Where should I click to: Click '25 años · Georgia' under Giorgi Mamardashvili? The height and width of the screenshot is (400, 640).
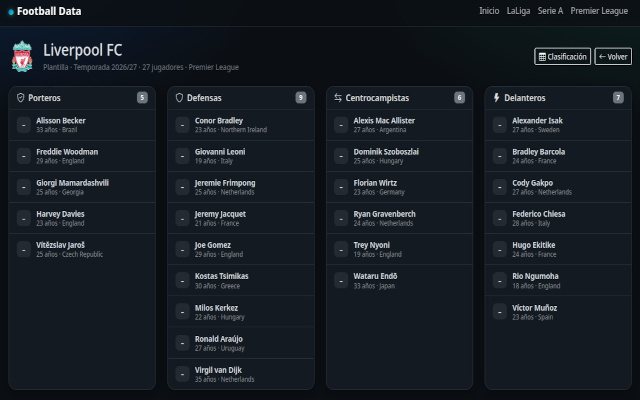(x=60, y=192)
